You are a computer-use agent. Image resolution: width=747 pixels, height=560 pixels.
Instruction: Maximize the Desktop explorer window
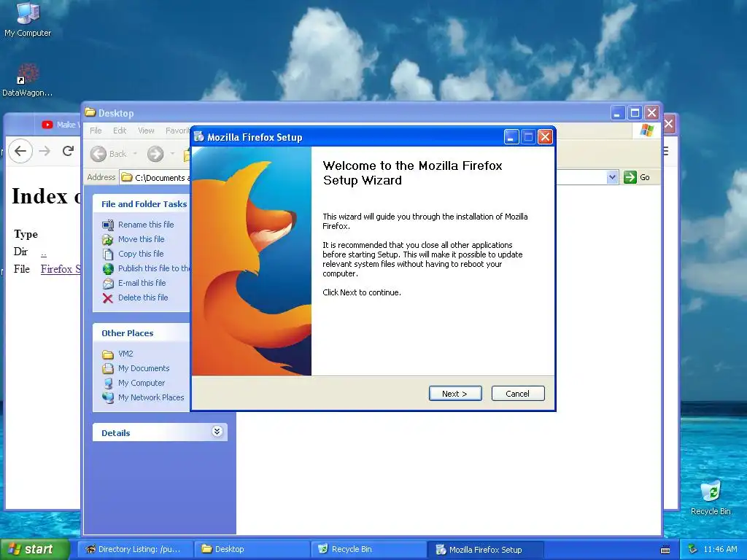[x=635, y=113]
